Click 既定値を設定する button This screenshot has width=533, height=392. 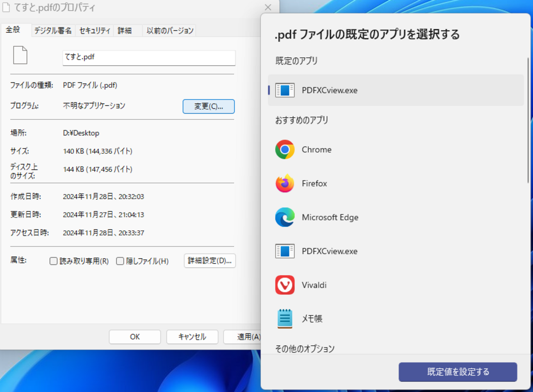pos(458,372)
